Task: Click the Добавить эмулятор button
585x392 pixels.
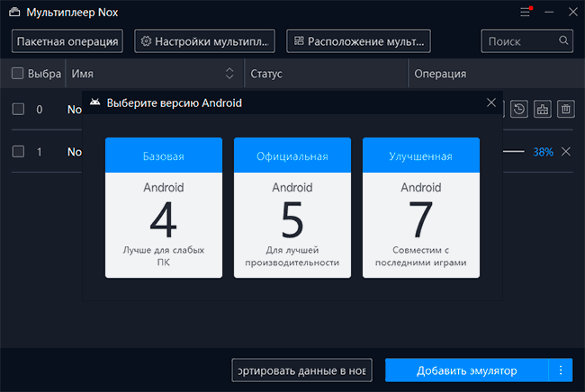Action: (x=467, y=370)
